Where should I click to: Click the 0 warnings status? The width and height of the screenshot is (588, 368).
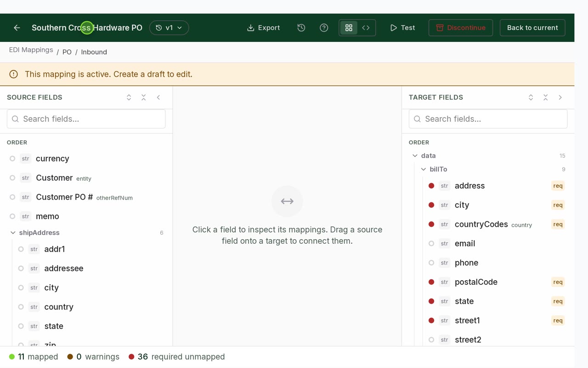pyautogui.click(x=93, y=357)
